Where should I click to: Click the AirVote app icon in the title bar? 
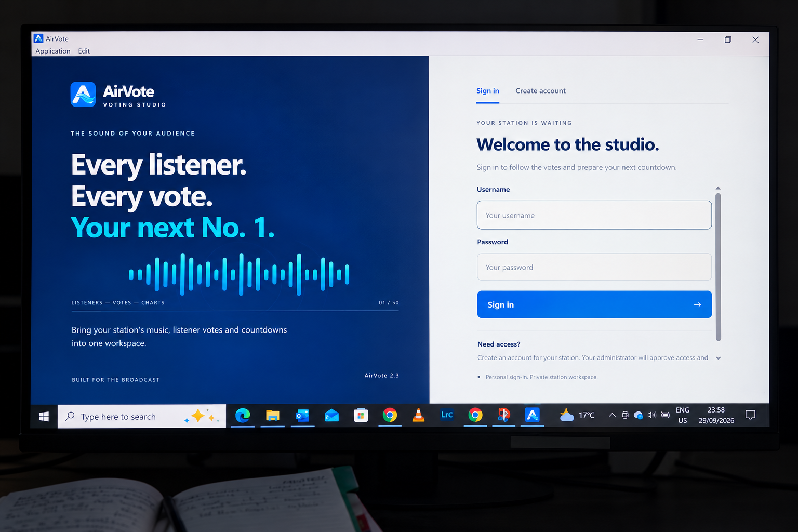point(38,38)
